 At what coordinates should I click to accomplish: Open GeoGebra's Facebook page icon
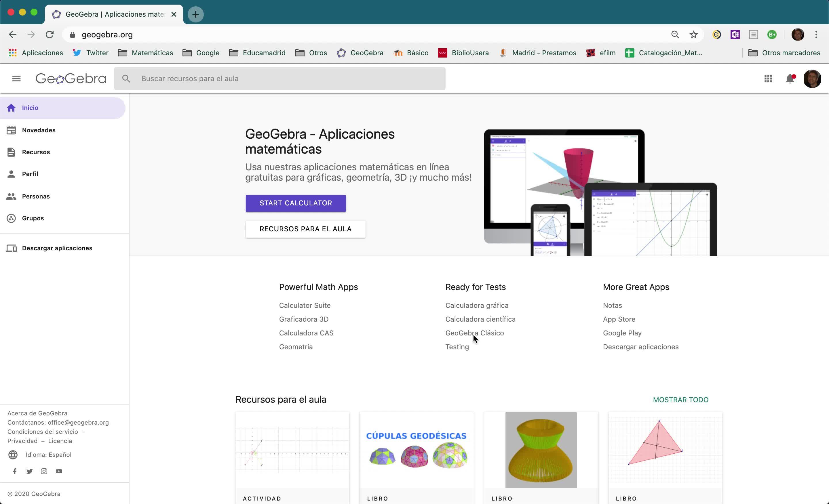pyautogui.click(x=15, y=471)
